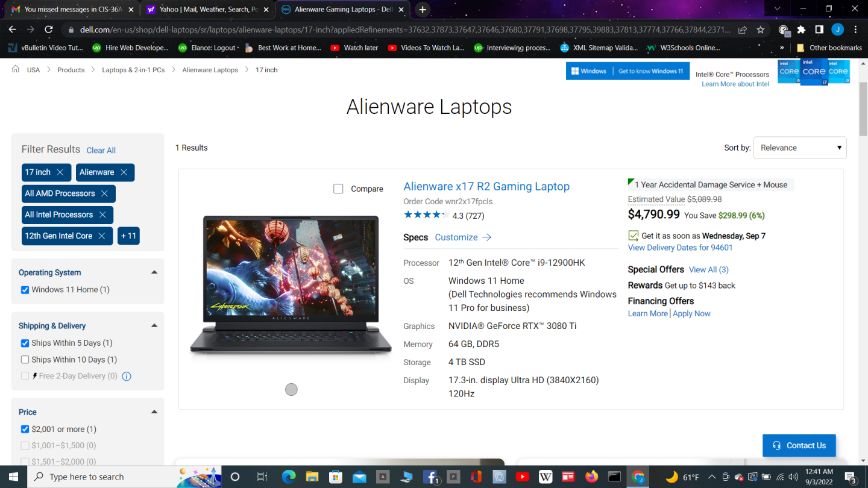Show info about Free 2-Day Delivery
This screenshot has width=868, height=488.
[x=127, y=376]
